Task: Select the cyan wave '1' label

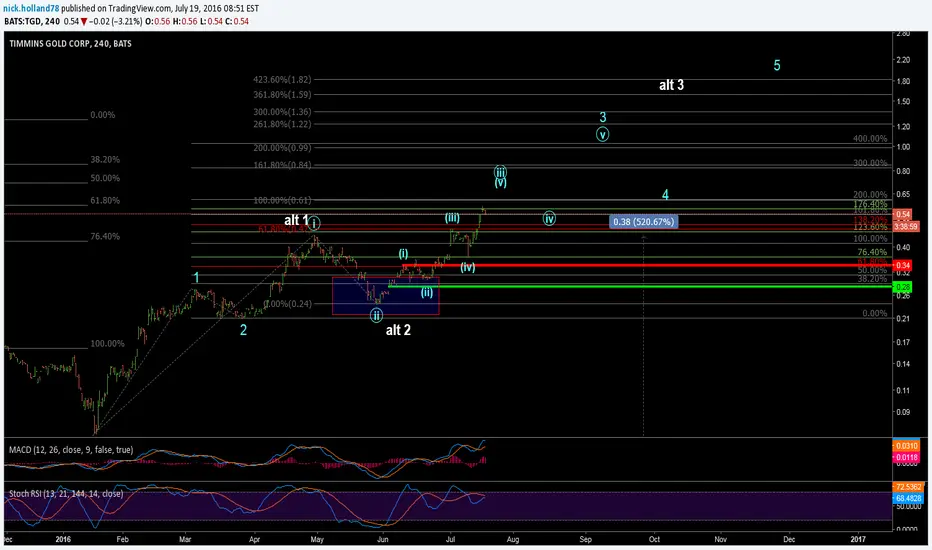Action: [197, 278]
